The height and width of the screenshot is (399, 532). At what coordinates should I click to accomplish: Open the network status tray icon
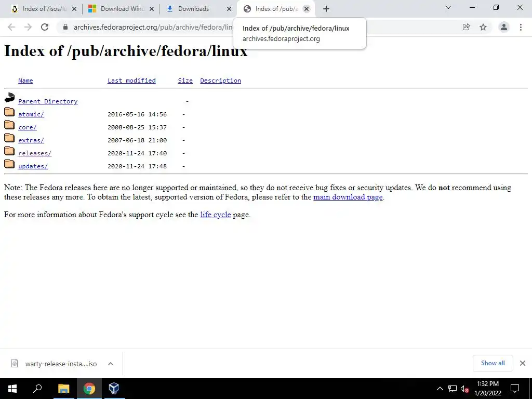453,389
